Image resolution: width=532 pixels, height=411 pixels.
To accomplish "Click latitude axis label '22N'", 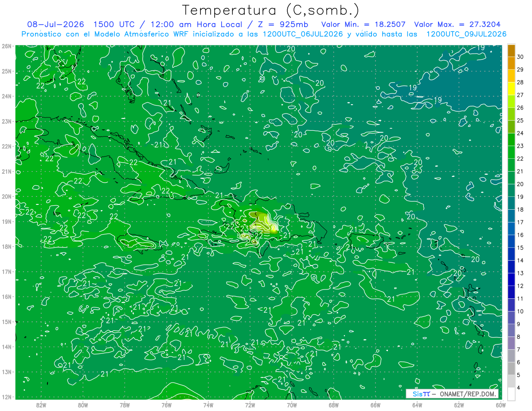I will pyautogui.click(x=6, y=146).
